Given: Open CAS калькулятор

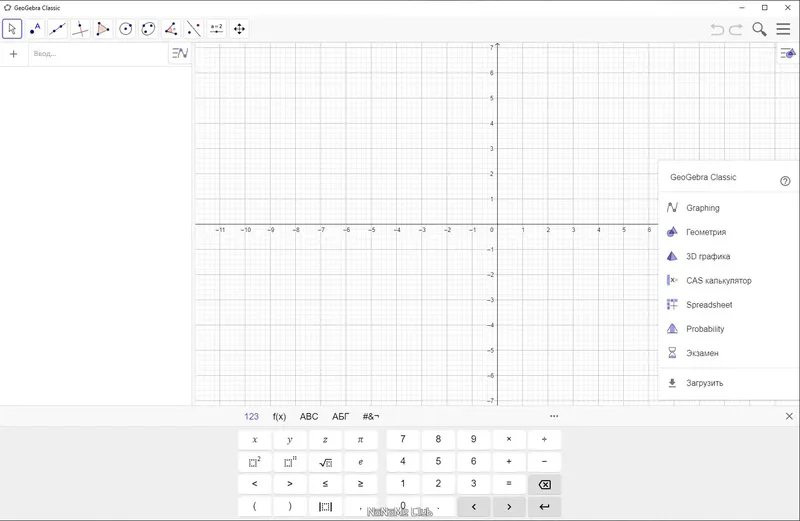Looking at the screenshot, I should coord(729,280).
